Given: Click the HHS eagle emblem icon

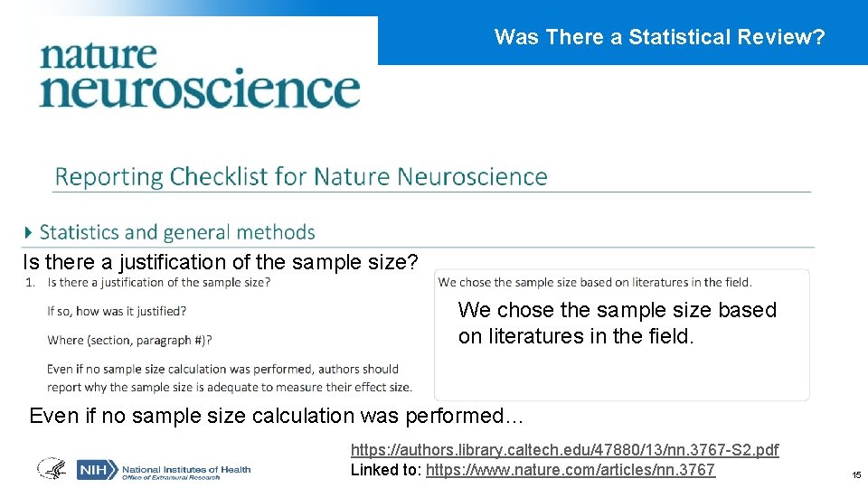Looking at the screenshot, I should point(52,469).
